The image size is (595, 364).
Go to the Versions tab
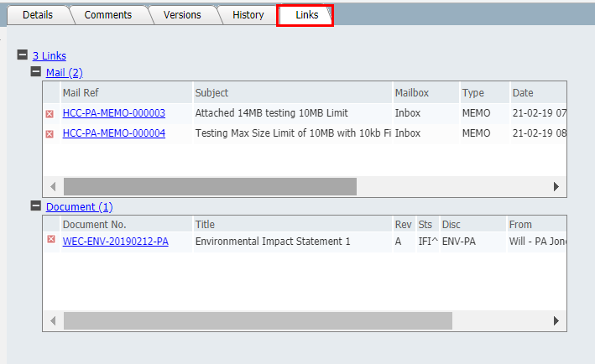point(182,15)
